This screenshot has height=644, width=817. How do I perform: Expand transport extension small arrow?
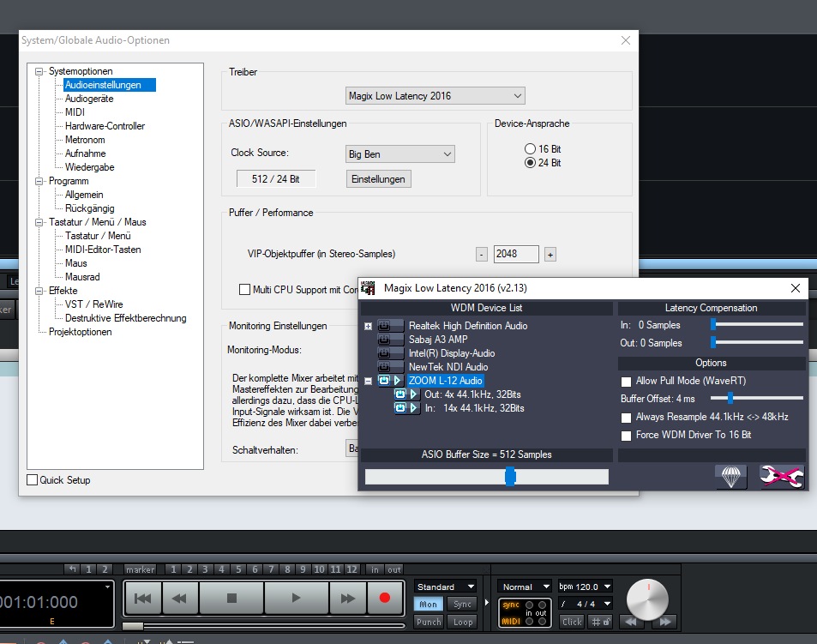tap(487, 602)
